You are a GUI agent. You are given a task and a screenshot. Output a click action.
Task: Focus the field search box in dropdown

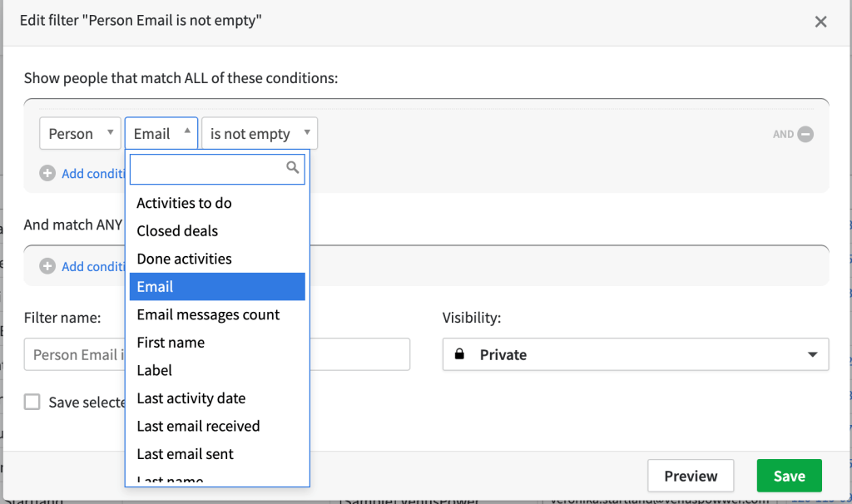tap(217, 170)
